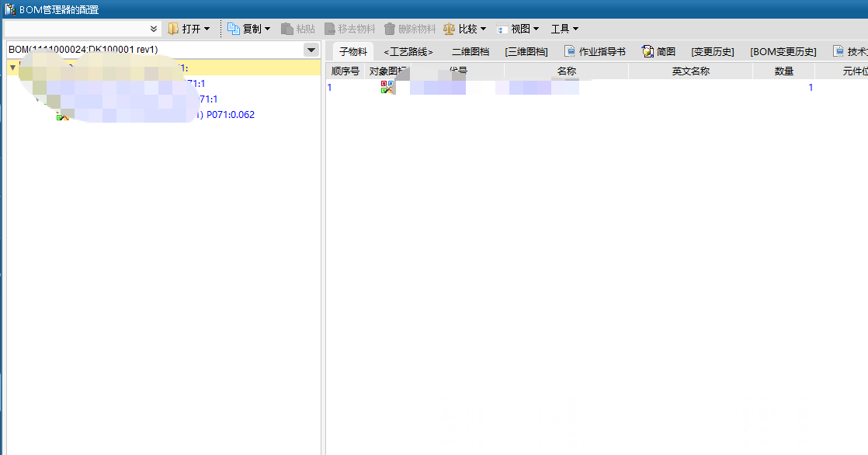The height and width of the screenshot is (455, 868).
Task: Switch to the [BOM变更历史] tab
Action: (x=783, y=51)
